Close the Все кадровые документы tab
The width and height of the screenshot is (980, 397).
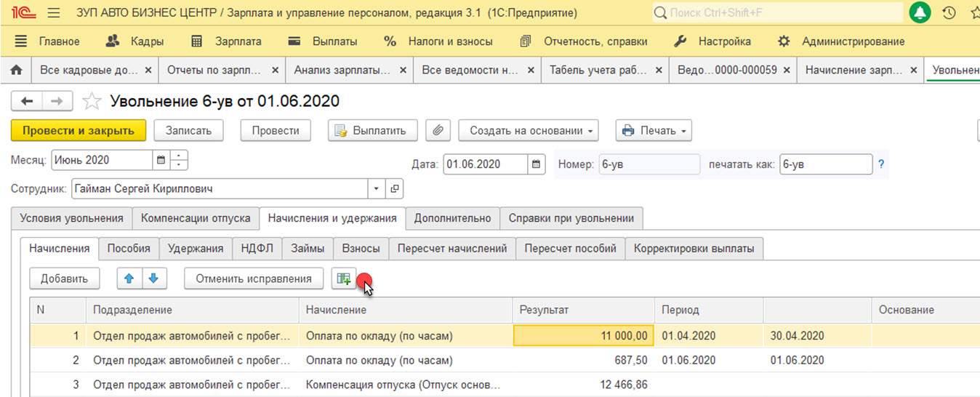[148, 71]
